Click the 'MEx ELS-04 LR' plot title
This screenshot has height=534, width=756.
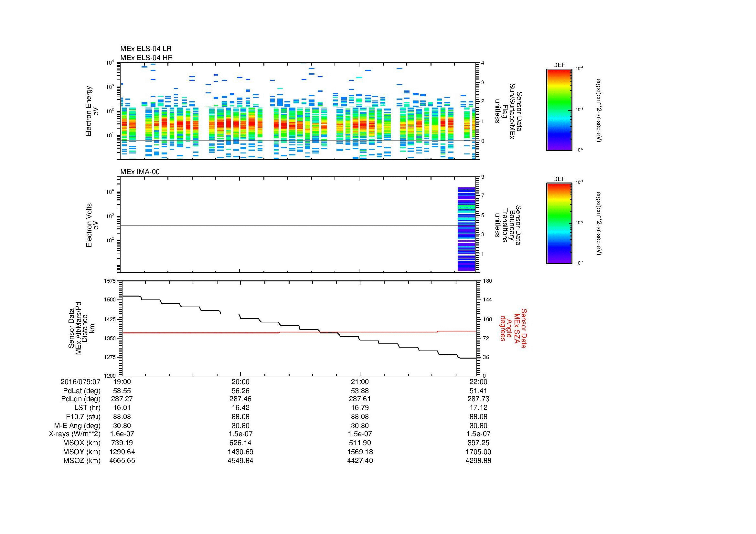click(146, 49)
